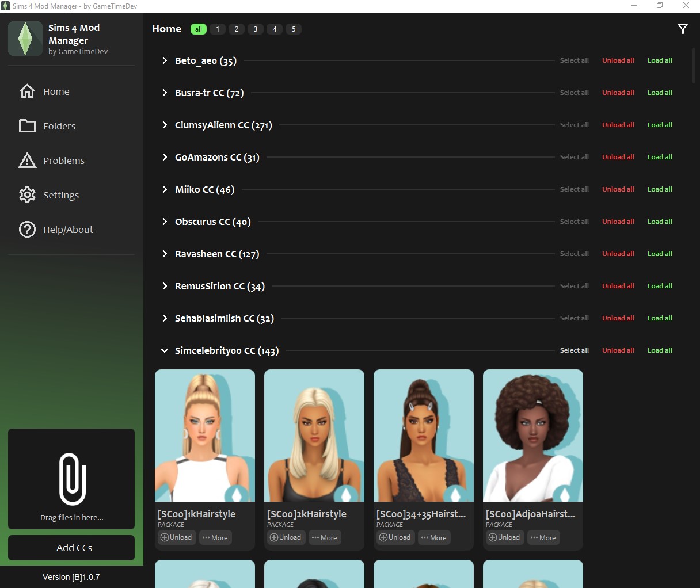
Task: Open the [SCoo]34+35Hairst thumbnail
Action: tap(424, 436)
